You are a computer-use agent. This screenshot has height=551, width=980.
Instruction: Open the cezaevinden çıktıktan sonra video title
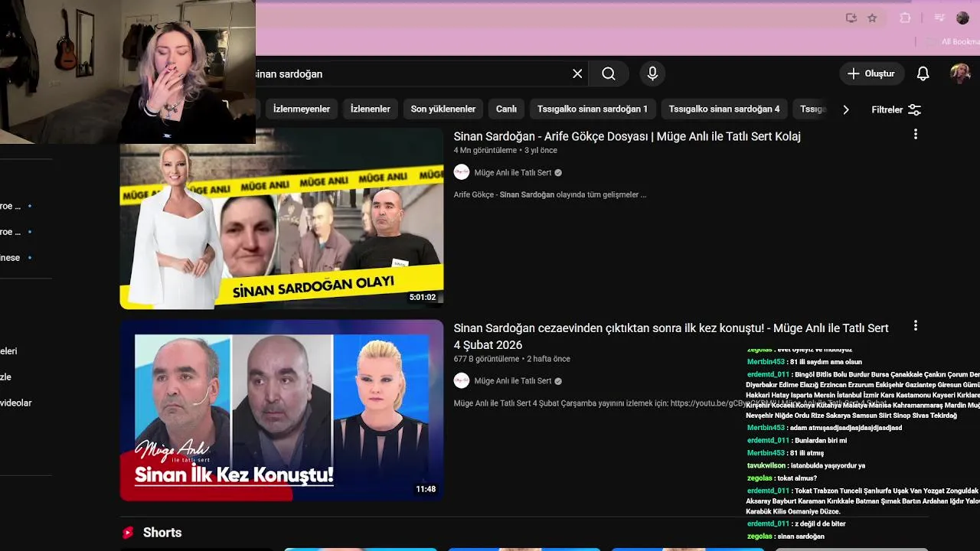click(671, 336)
